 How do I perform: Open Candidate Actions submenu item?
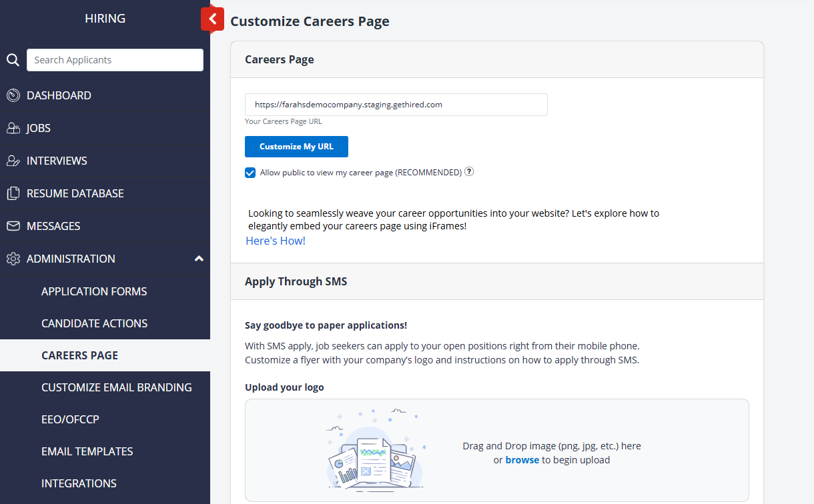tap(94, 323)
